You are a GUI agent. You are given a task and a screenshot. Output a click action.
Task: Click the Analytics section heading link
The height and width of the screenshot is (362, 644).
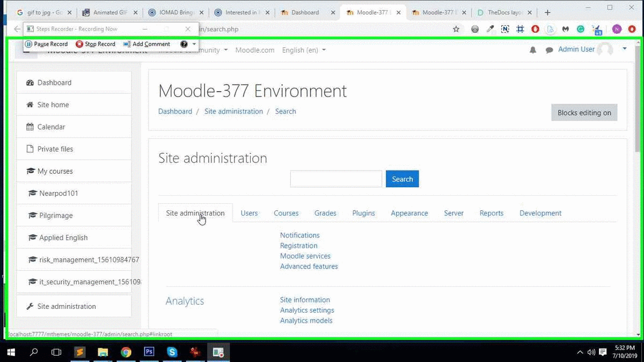185,301
